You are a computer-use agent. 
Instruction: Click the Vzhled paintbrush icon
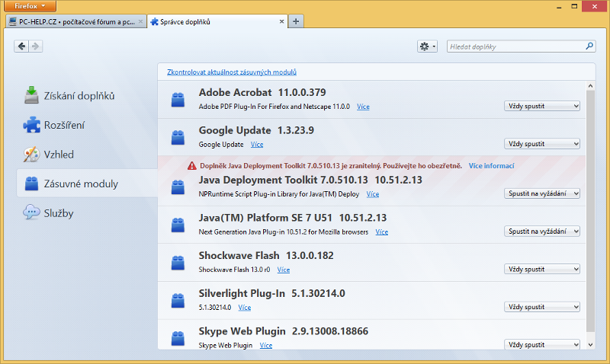(31, 154)
